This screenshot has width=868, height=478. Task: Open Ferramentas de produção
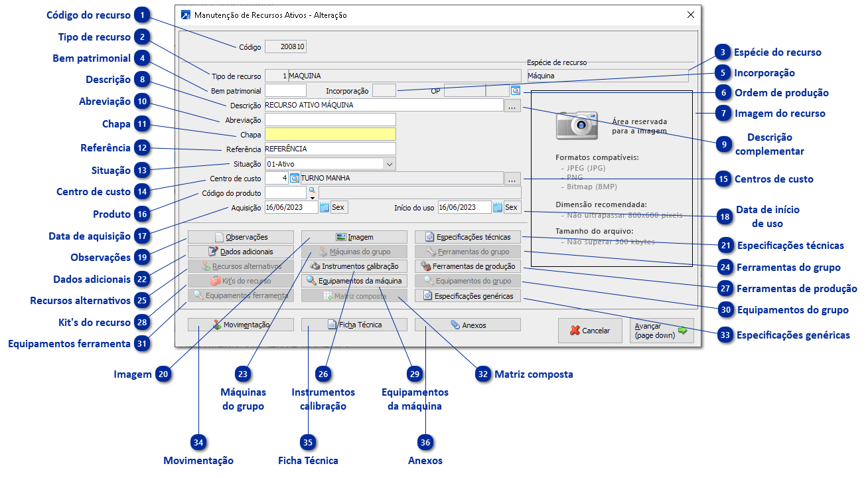(x=468, y=266)
